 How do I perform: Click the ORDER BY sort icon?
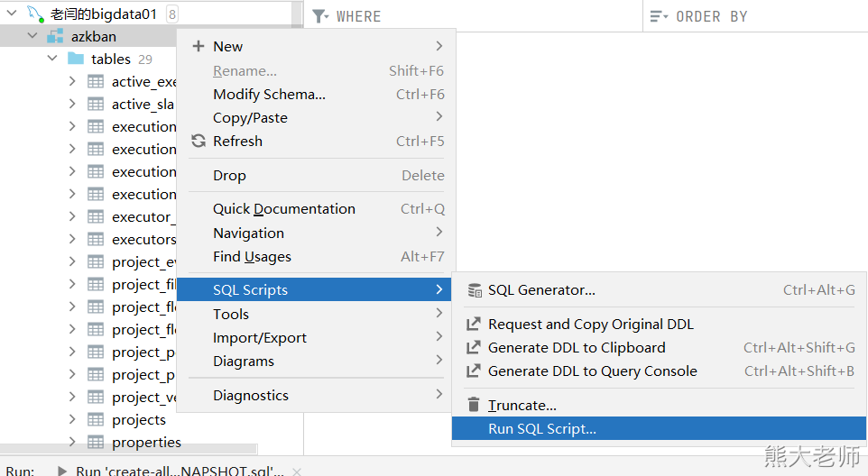tap(660, 16)
